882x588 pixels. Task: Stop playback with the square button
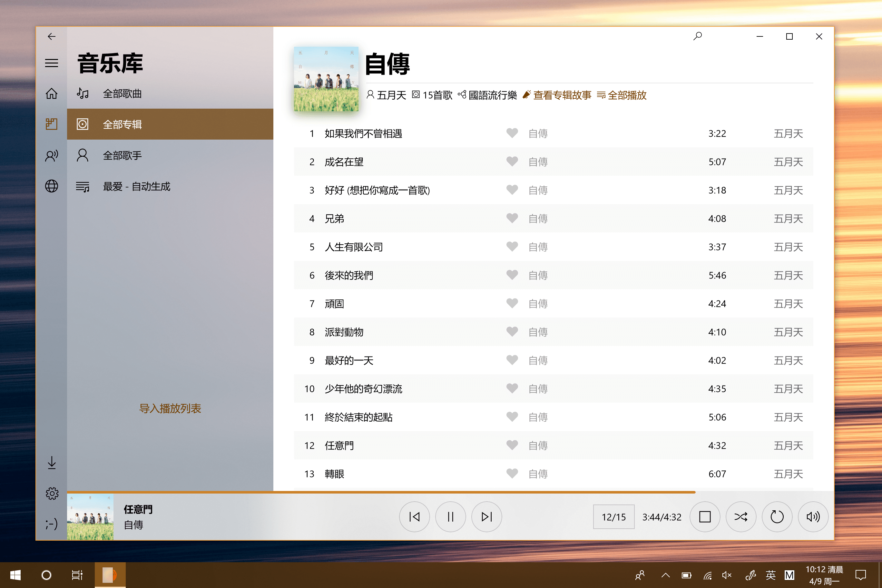pos(705,517)
